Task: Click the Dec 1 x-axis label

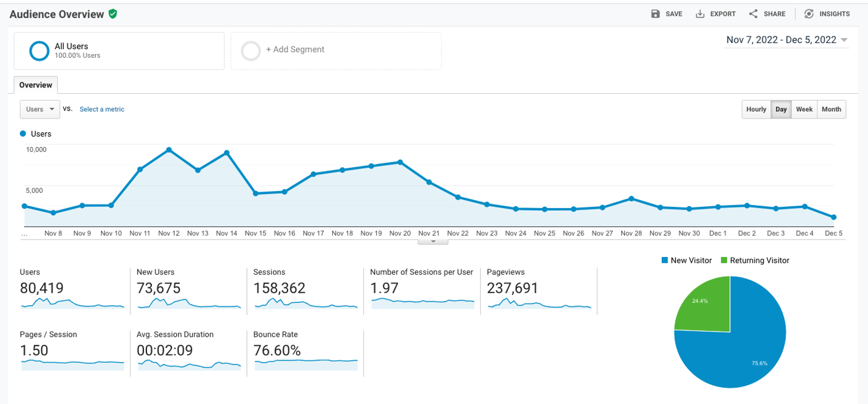Action: point(718,233)
